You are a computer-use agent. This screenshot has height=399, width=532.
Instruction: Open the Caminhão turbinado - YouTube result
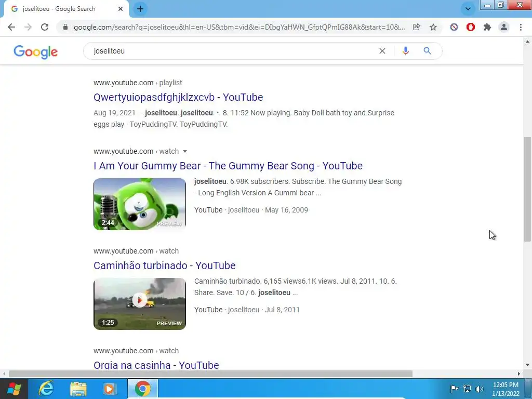165,265
